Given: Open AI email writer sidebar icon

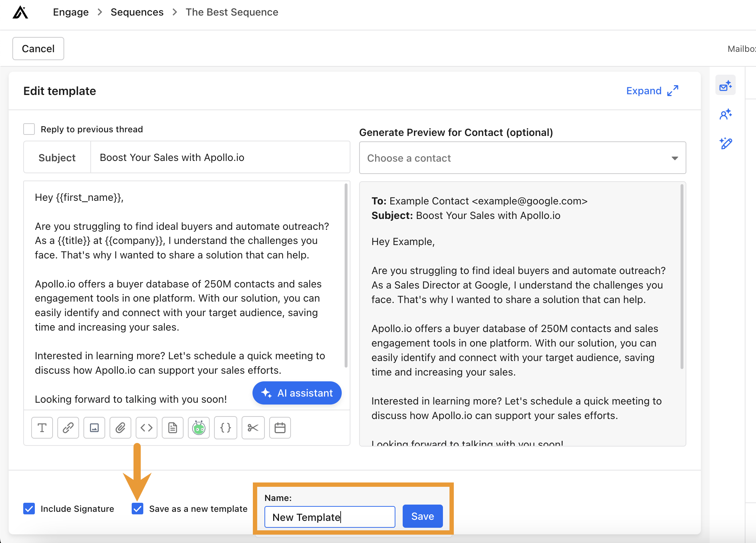Looking at the screenshot, I should pos(726,86).
